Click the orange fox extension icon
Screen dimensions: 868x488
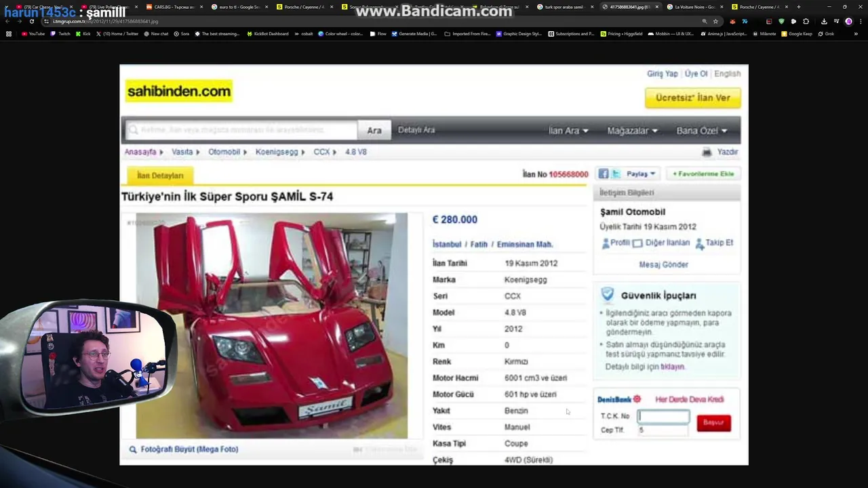click(x=732, y=21)
